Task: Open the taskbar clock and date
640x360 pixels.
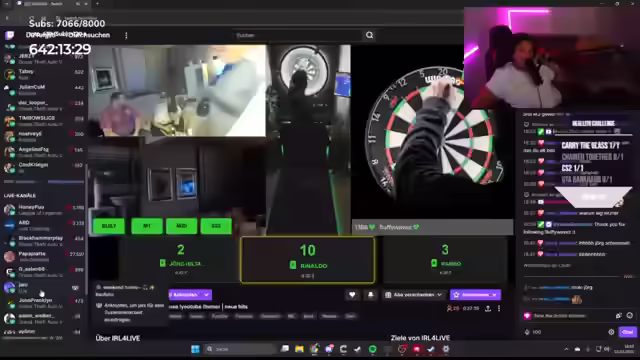Action: (624, 349)
